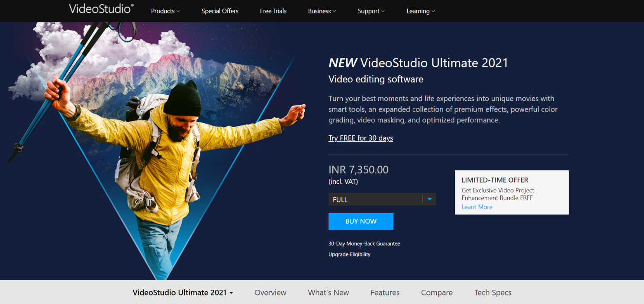This screenshot has height=304, width=644.
Task: Click the INR 7,350.00 price
Action: coord(358,170)
